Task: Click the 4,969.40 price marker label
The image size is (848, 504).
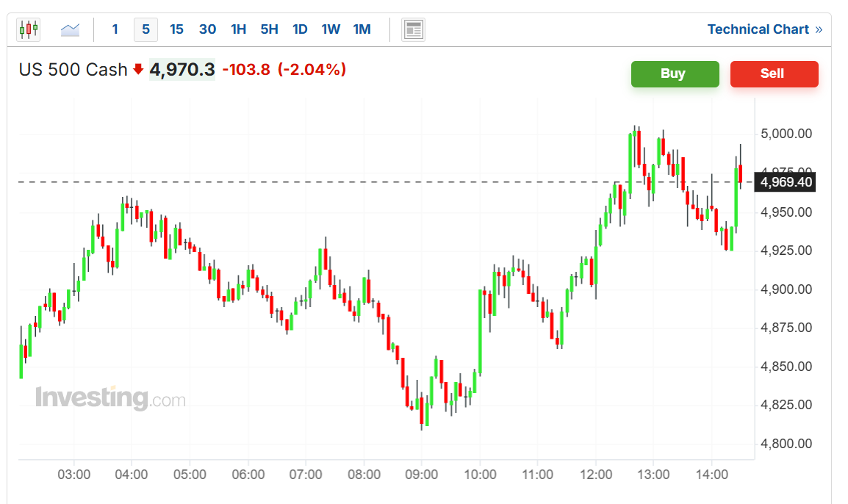Action: coord(786,182)
